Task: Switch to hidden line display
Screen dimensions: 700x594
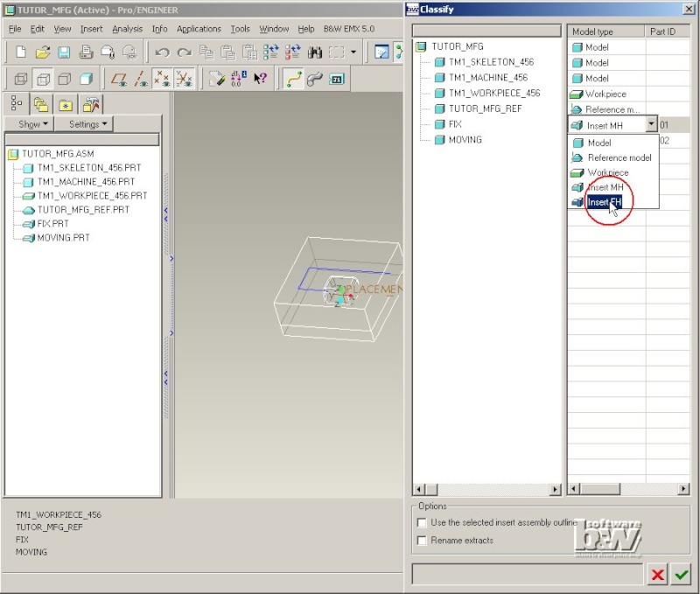Action: click(x=43, y=80)
